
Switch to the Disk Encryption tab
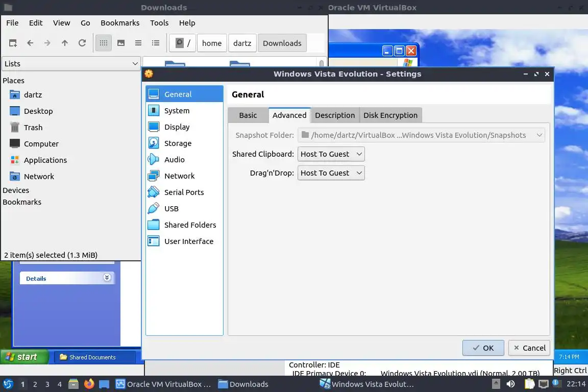coord(390,115)
